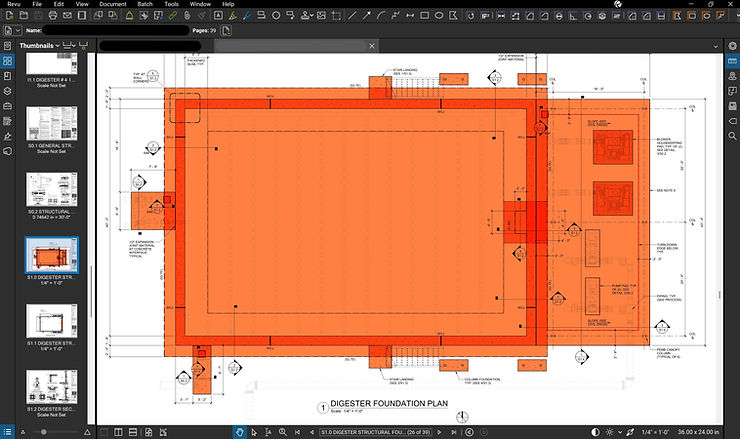This screenshot has height=439, width=740.
Task: Open the Edit menu
Action: [59, 4]
